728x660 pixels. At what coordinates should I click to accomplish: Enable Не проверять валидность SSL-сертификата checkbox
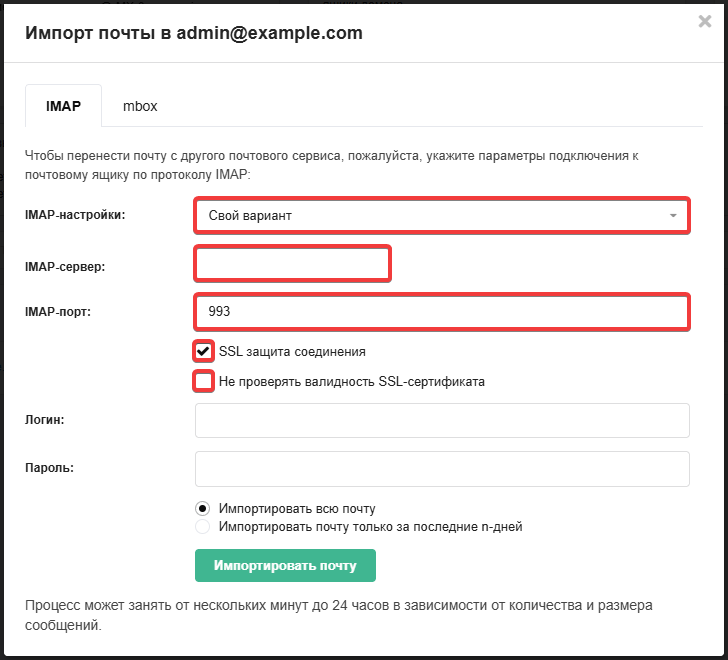pyautogui.click(x=203, y=381)
